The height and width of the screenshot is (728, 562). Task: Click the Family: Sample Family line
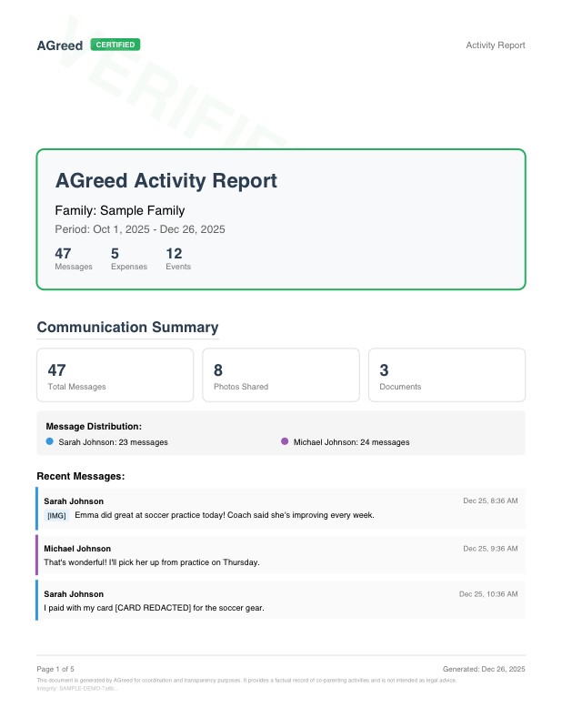pyautogui.click(x=120, y=210)
